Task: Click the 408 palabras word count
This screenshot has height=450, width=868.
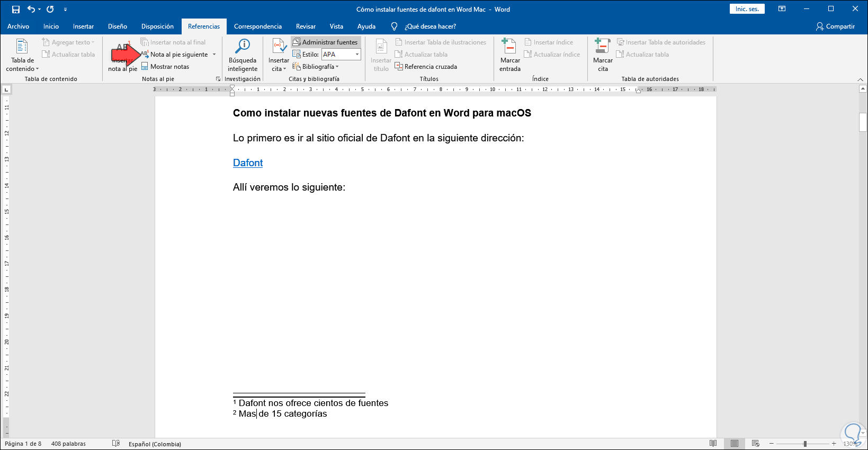Action: pyautogui.click(x=68, y=444)
